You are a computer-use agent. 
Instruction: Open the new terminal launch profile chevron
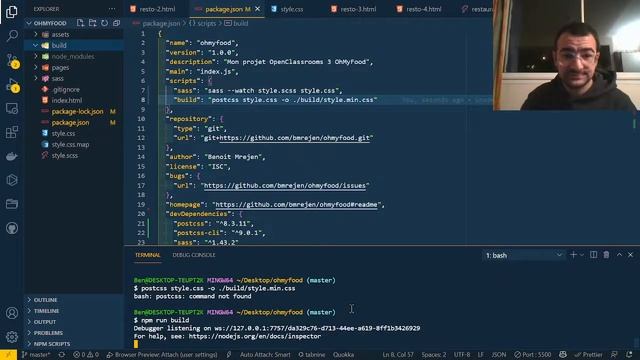tap(582, 255)
